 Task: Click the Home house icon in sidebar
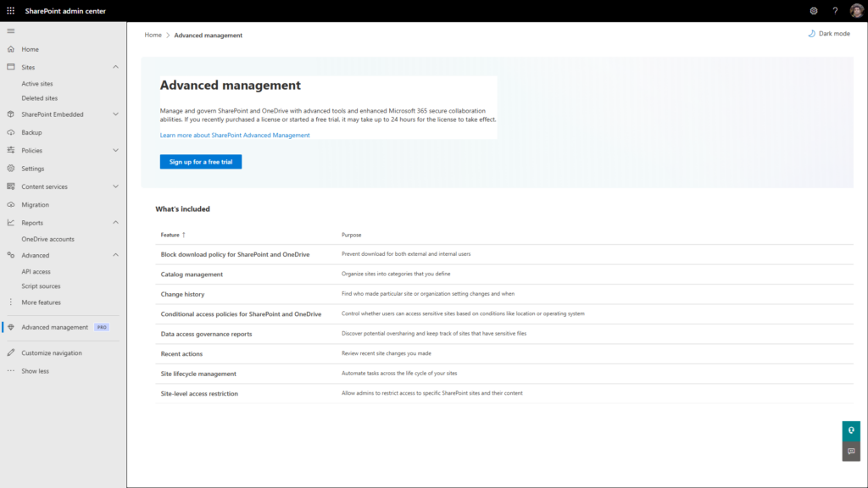pos(10,49)
